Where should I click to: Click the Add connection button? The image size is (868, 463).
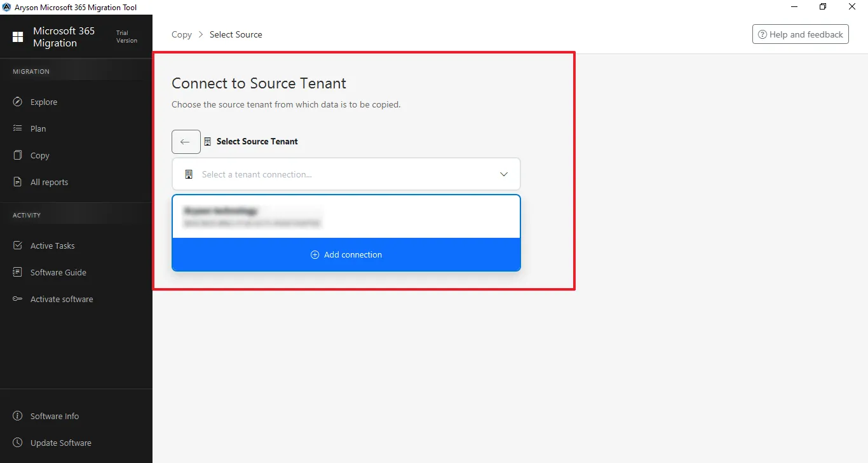346,254
